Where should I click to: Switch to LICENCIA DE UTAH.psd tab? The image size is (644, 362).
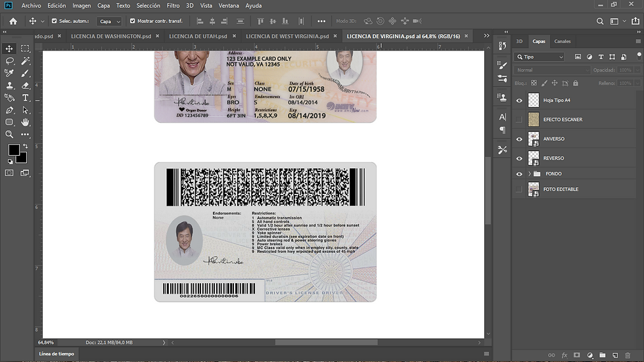click(198, 36)
